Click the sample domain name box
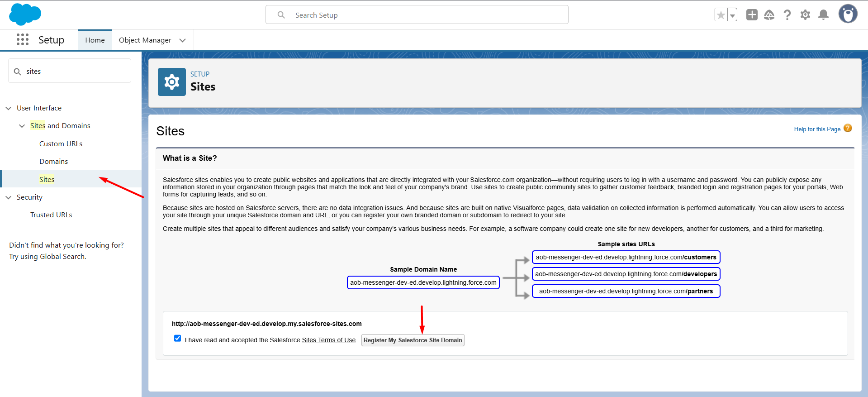 pos(423,282)
